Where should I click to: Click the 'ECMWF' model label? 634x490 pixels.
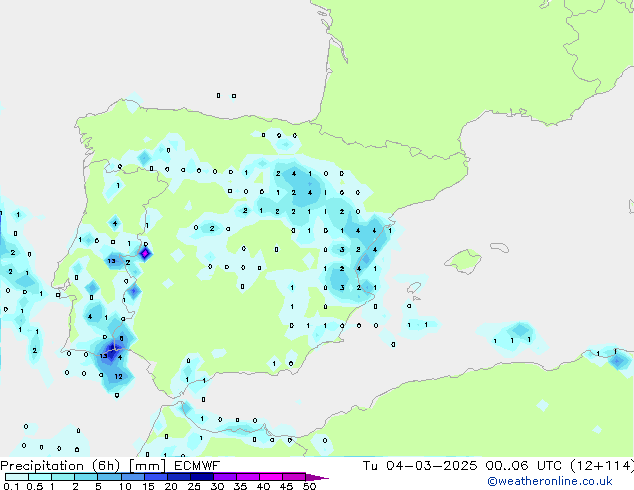point(197,466)
